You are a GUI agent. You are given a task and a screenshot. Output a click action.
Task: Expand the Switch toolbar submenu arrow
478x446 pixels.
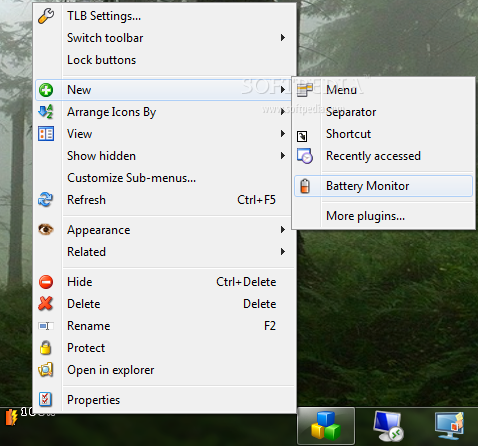click(x=283, y=38)
